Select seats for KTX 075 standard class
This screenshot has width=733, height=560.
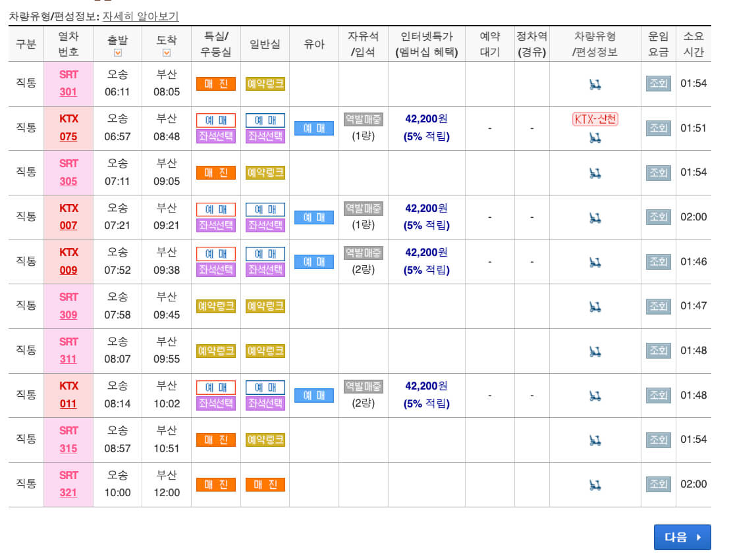[x=265, y=136]
